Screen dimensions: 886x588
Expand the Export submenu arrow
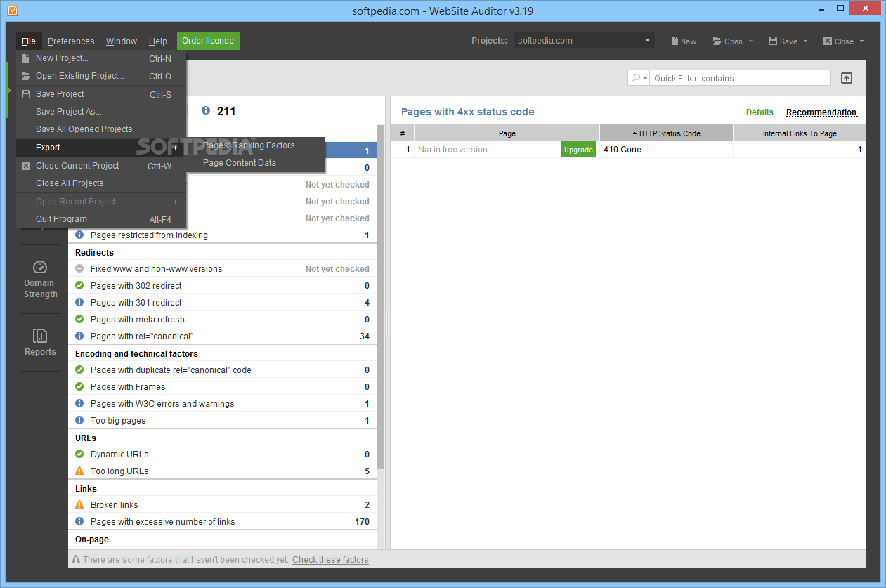pos(176,148)
